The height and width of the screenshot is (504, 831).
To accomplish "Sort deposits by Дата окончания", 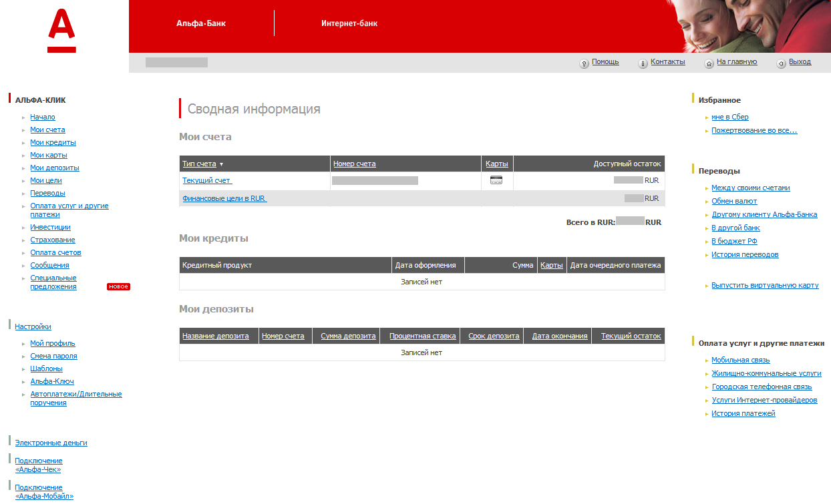I will (x=560, y=336).
